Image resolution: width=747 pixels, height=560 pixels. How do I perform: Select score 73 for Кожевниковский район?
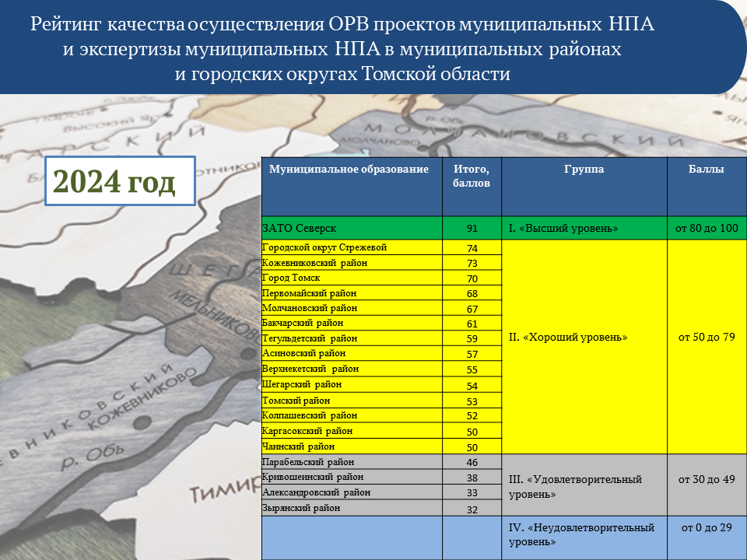tap(472, 263)
